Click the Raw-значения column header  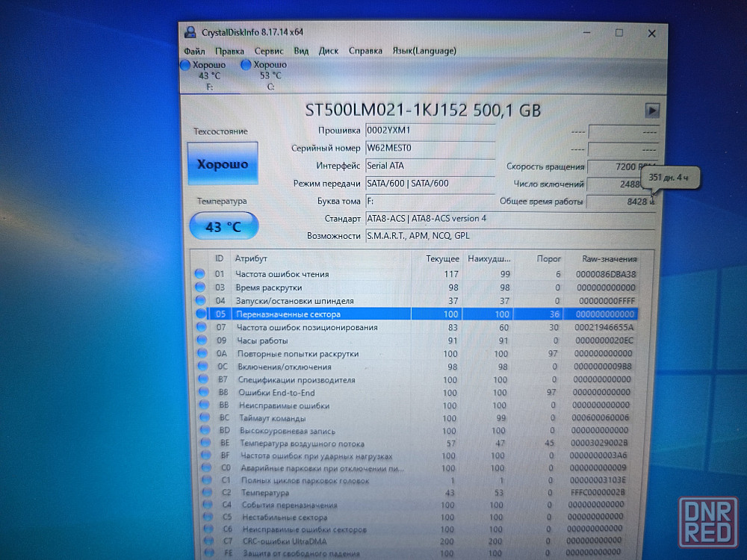(610, 258)
